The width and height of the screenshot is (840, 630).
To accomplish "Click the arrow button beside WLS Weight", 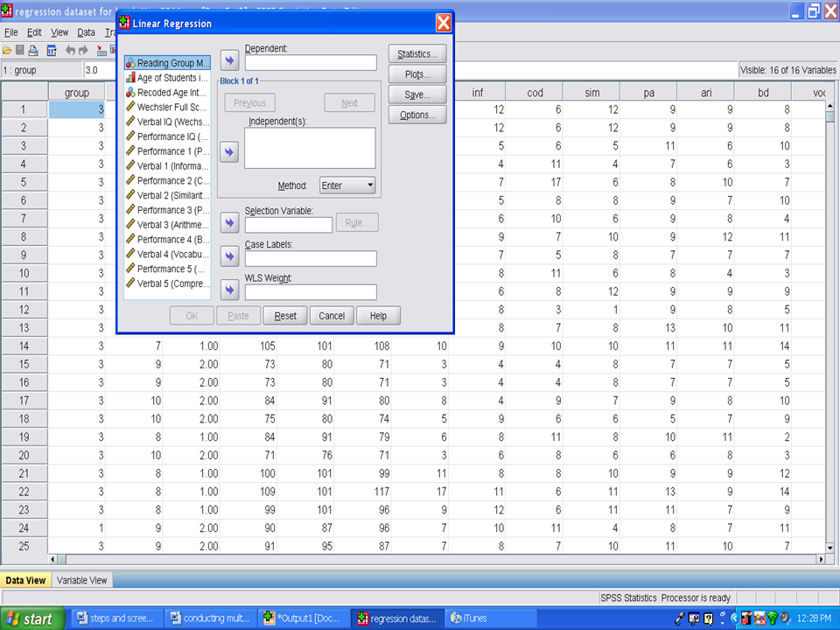I will tap(229, 290).
